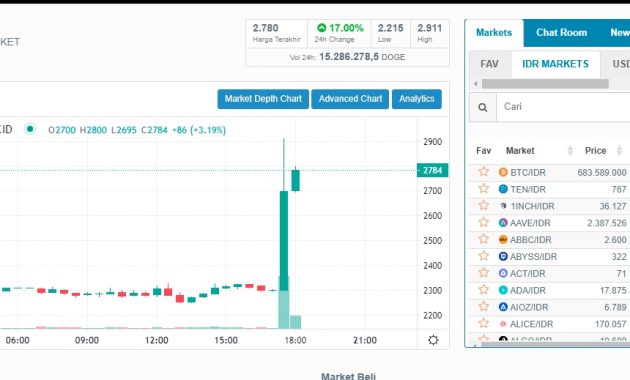The width and height of the screenshot is (630, 380).
Task: Open the AIOZ/IDR market
Action: [x=529, y=307]
